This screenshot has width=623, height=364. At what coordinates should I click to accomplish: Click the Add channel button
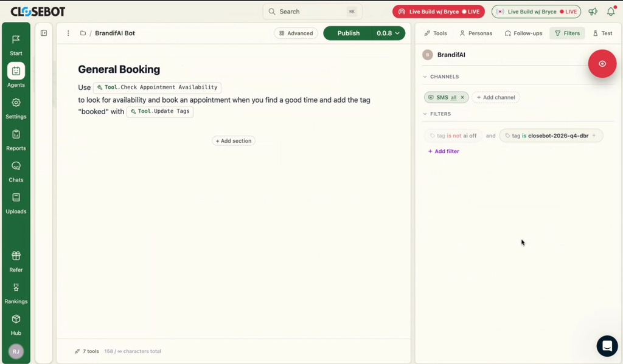coord(496,97)
